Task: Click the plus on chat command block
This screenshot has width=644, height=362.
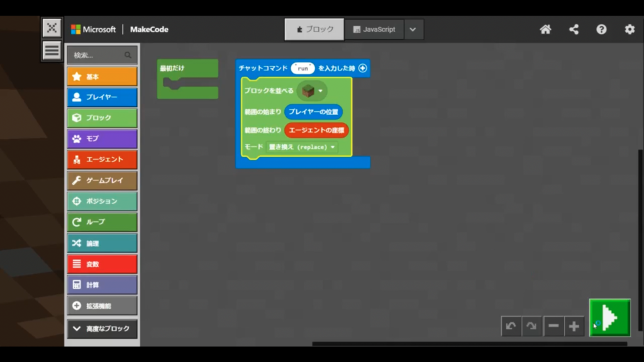Action: click(363, 68)
